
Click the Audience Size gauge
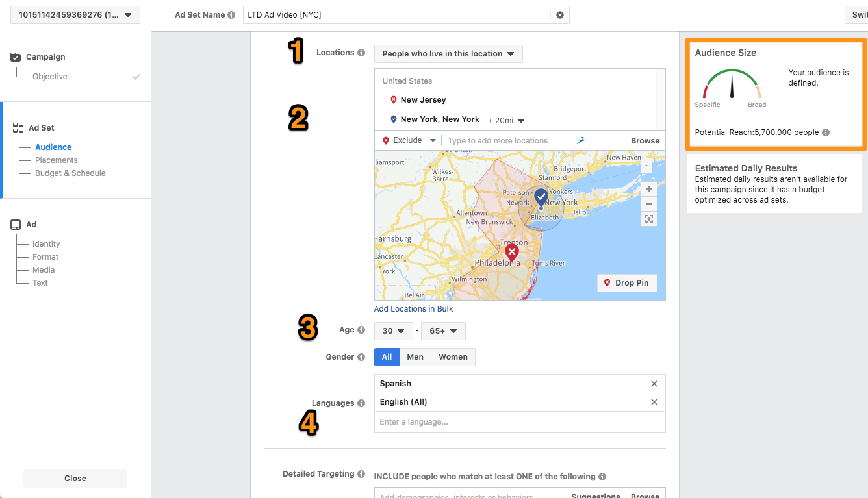(732, 85)
